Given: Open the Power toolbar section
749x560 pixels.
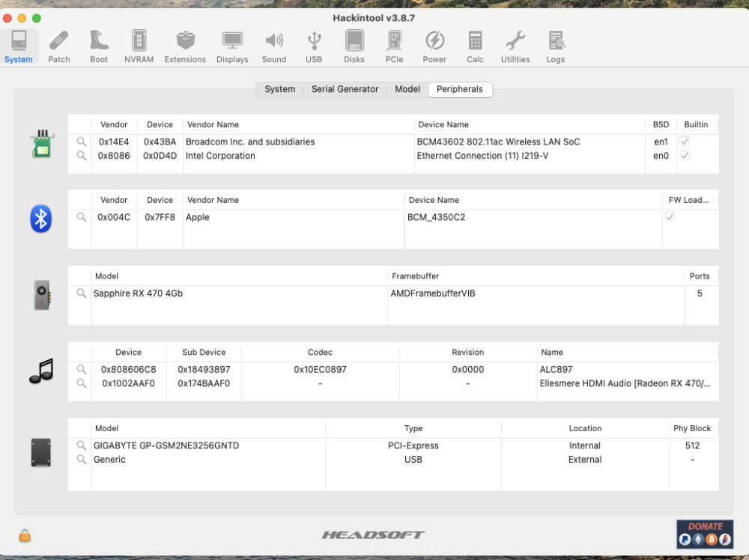Looking at the screenshot, I should pos(434,46).
